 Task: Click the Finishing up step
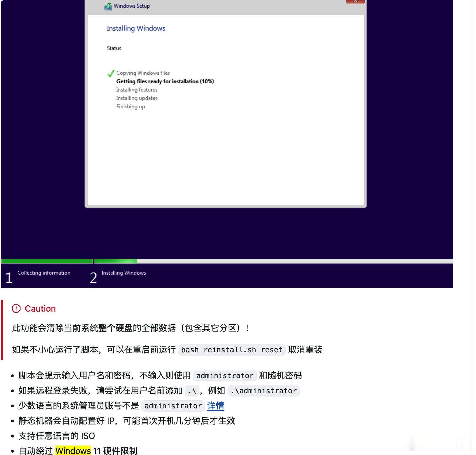pos(131,106)
